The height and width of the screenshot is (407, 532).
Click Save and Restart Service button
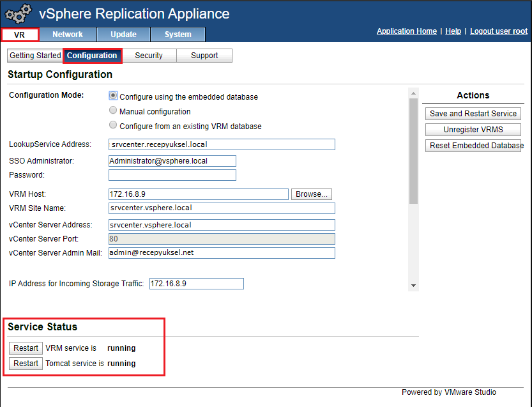(x=473, y=114)
